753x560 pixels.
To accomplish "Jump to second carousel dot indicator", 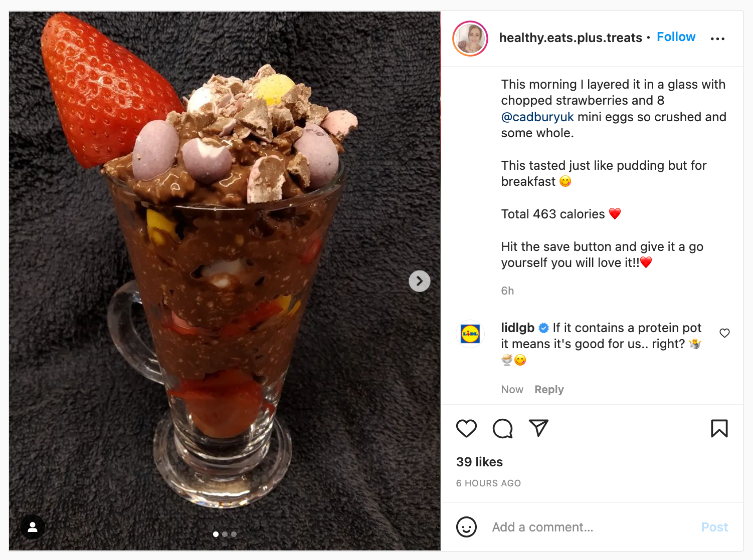I will point(225,534).
